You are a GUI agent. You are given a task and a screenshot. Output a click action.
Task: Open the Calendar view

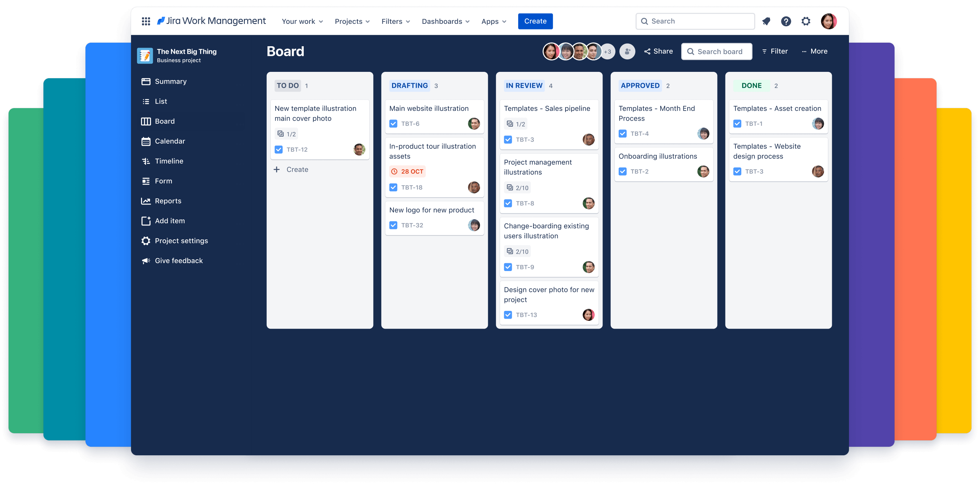click(170, 141)
